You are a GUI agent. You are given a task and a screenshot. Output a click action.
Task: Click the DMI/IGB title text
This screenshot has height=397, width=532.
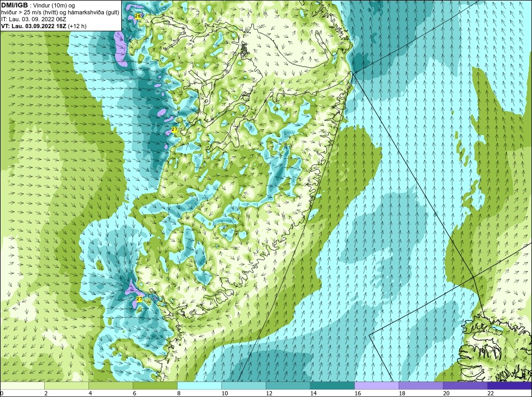pyautogui.click(x=14, y=5)
